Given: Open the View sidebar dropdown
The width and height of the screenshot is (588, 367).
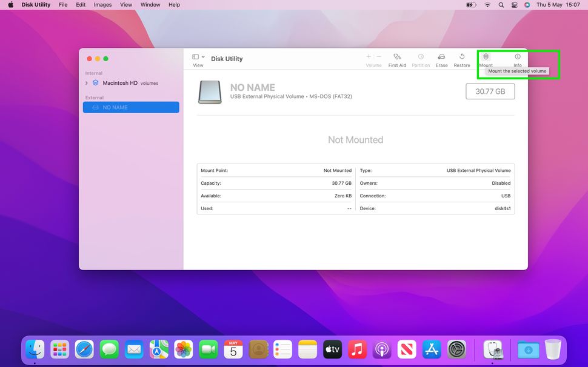Looking at the screenshot, I should click(198, 57).
